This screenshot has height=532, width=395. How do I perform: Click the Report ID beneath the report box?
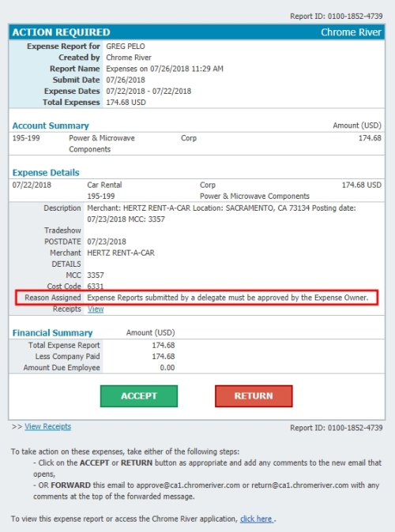coord(337,428)
